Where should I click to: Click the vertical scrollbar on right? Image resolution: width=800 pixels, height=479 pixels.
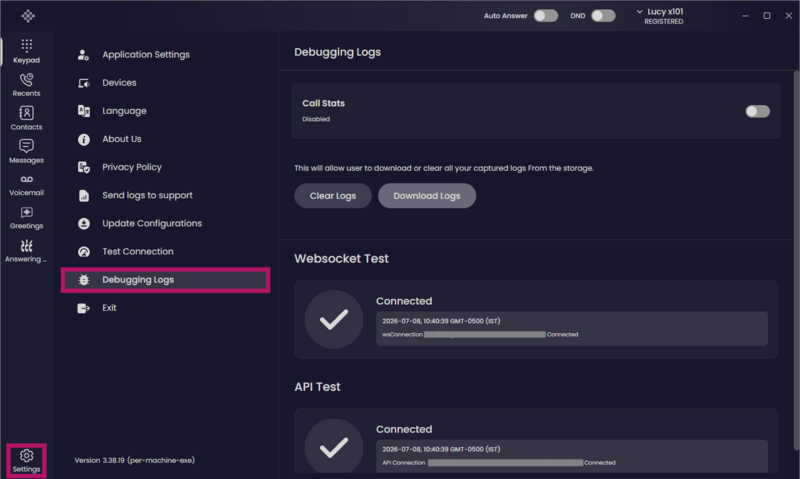point(796,260)
